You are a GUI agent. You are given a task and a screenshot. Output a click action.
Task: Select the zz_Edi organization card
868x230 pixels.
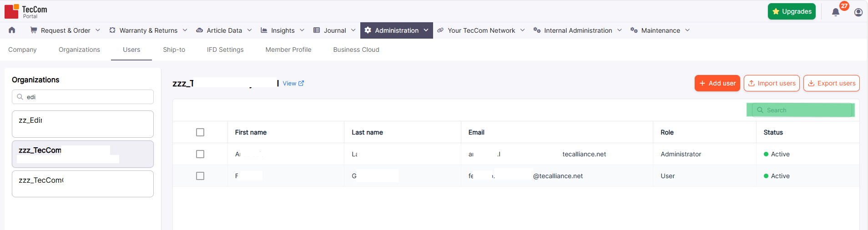(83, 124)
